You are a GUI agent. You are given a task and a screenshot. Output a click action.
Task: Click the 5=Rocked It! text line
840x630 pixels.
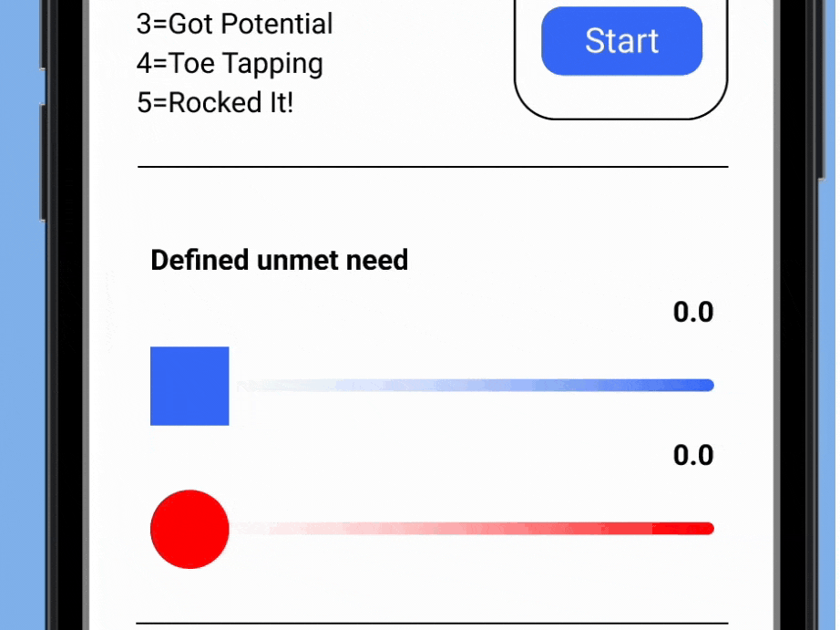[x=215, y=102]
